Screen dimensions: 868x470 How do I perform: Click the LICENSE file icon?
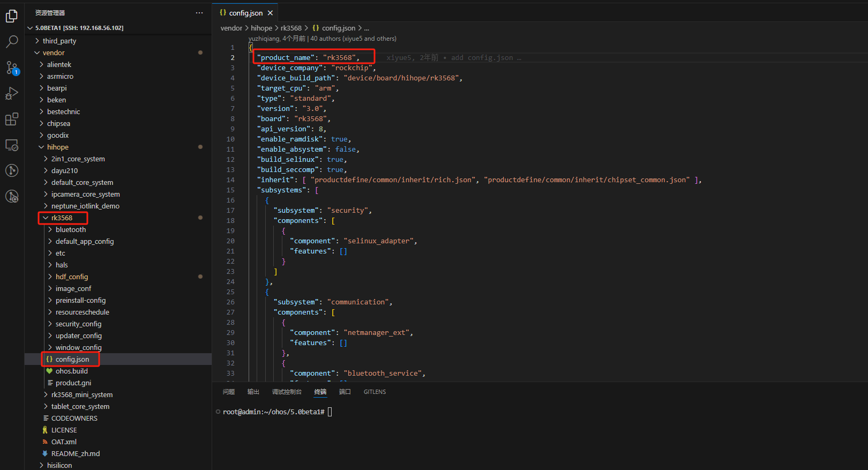click(46, 430)
